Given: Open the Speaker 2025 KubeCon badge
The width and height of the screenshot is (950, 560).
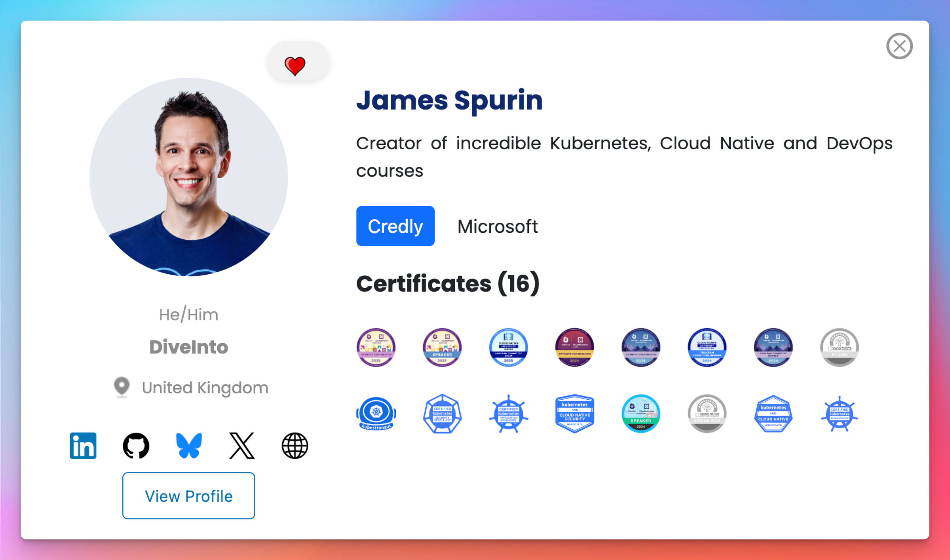Looking at the screenshot, I should click(442, 347).
